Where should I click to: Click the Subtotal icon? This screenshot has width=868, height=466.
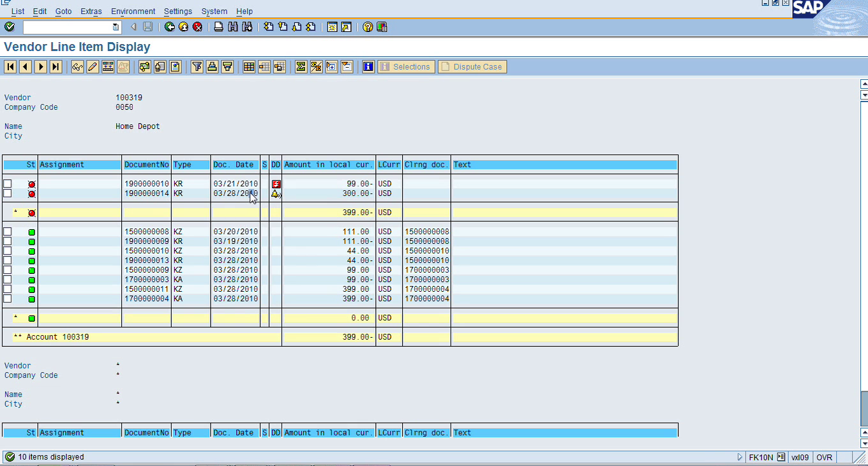coord(316,66)
